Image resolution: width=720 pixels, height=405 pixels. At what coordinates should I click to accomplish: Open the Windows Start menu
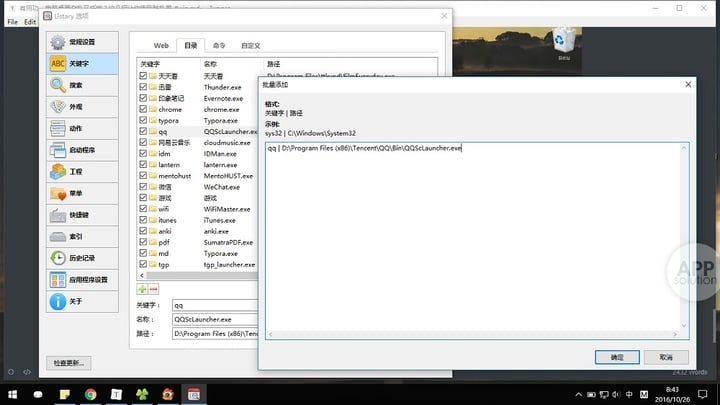pos(13,394)
